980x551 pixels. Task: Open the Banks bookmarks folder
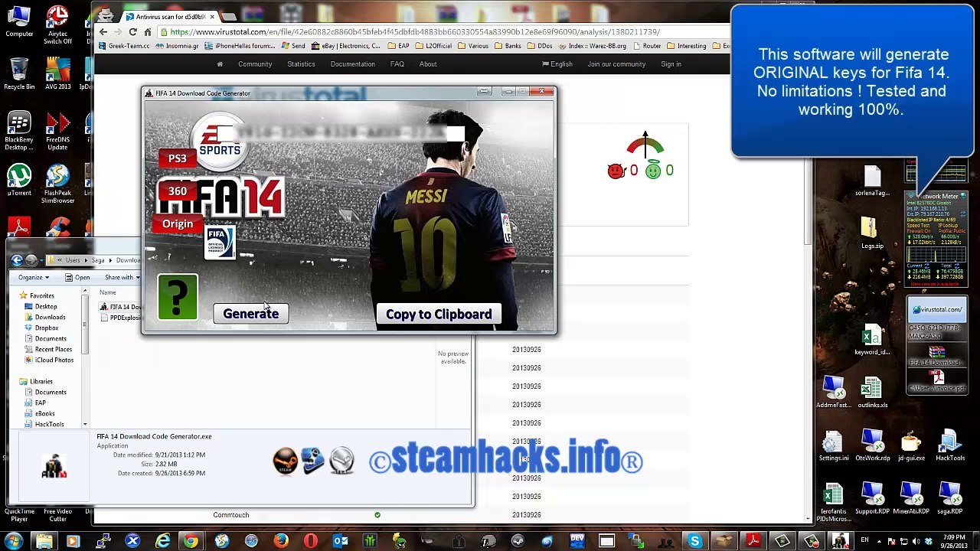(508, 46)
